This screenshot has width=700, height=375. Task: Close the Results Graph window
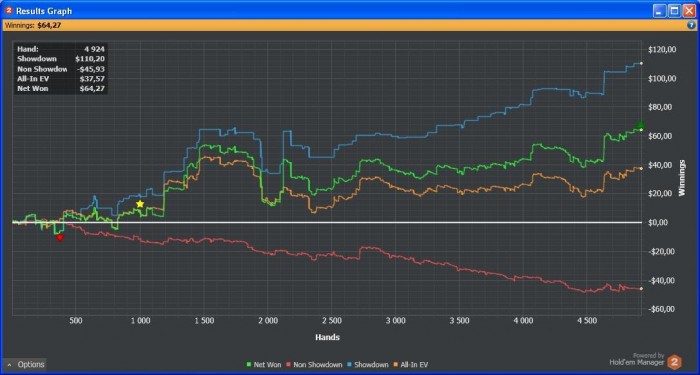[689, 11]
